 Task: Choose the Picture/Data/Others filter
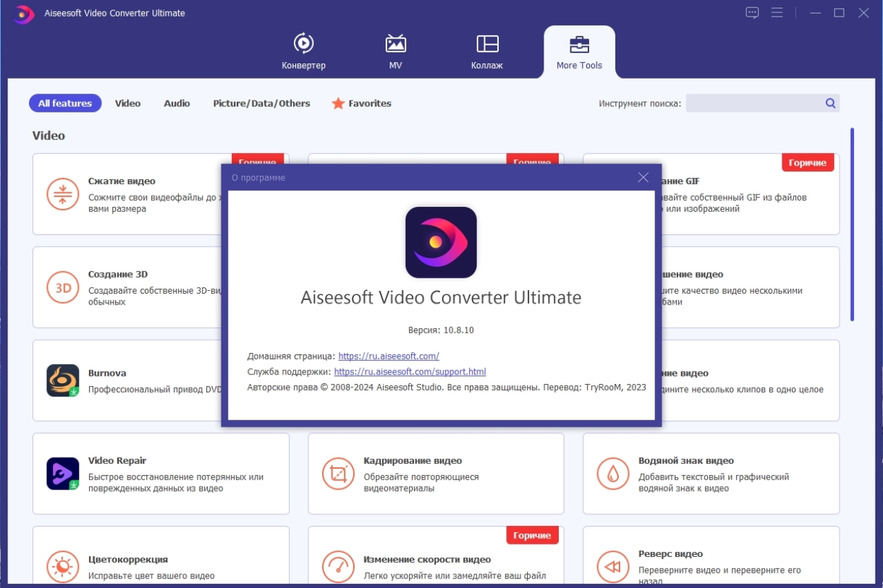pyautogui.click(x=261, y=103)
